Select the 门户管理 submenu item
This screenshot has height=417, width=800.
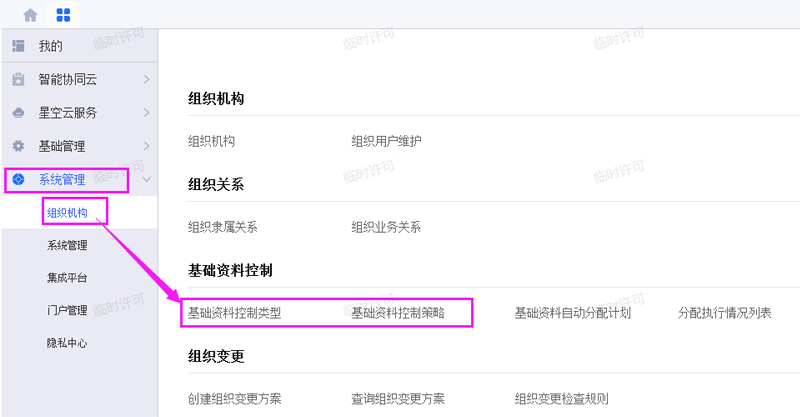pos(67,310)
